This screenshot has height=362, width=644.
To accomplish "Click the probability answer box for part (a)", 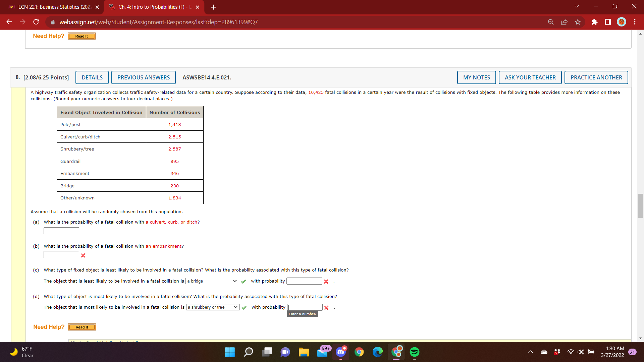I will (61, 231).
